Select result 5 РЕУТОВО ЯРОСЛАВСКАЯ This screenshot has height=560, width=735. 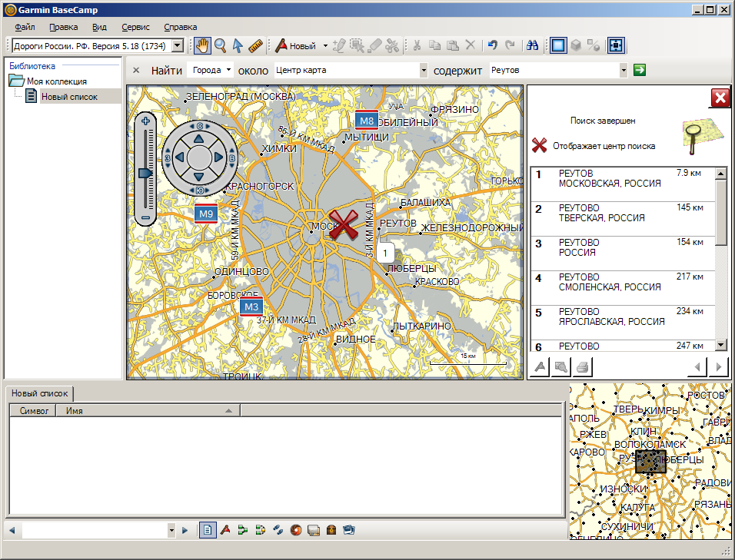623,323
